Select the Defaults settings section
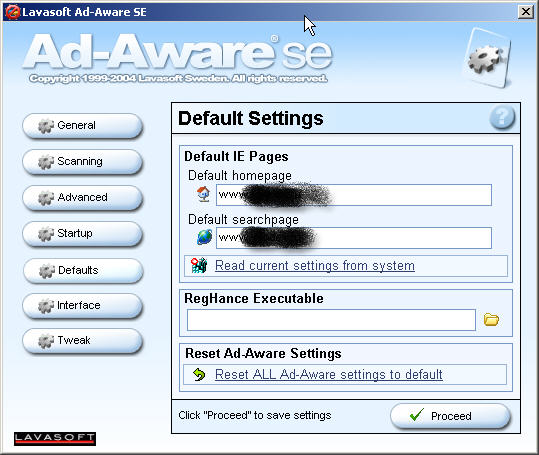Viewport: 539px width, 455px height. [x=83, y=271]
